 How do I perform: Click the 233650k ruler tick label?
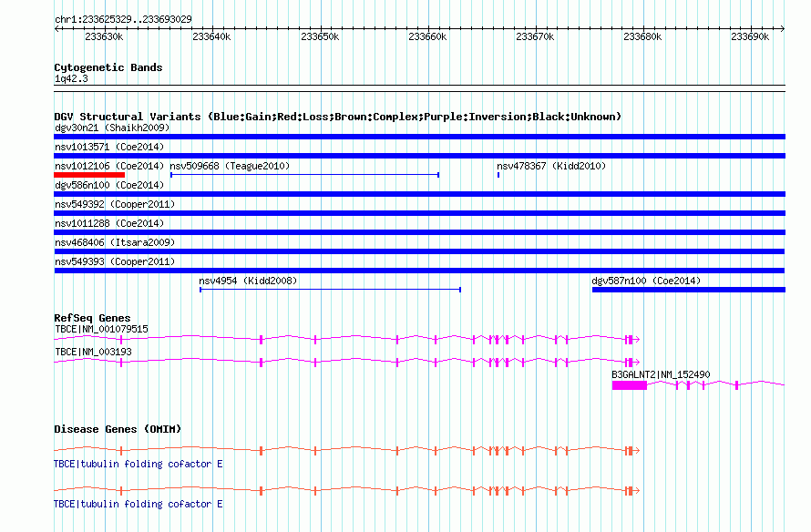click(320, 36)
